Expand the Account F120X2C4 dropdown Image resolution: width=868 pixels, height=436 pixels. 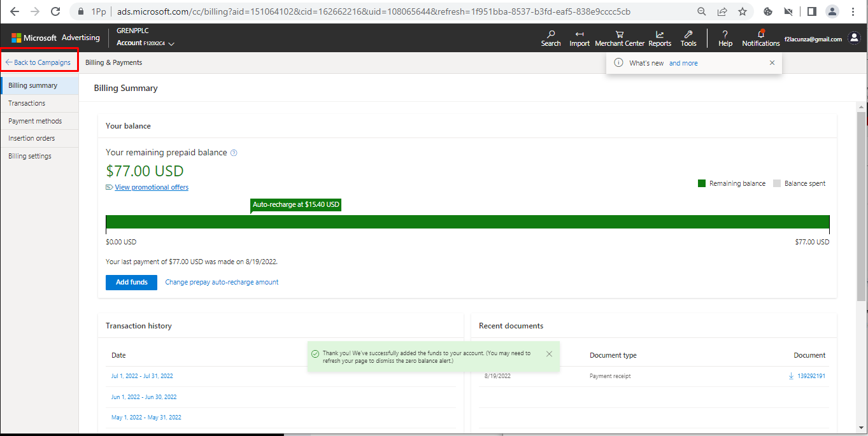pos(145,43)
